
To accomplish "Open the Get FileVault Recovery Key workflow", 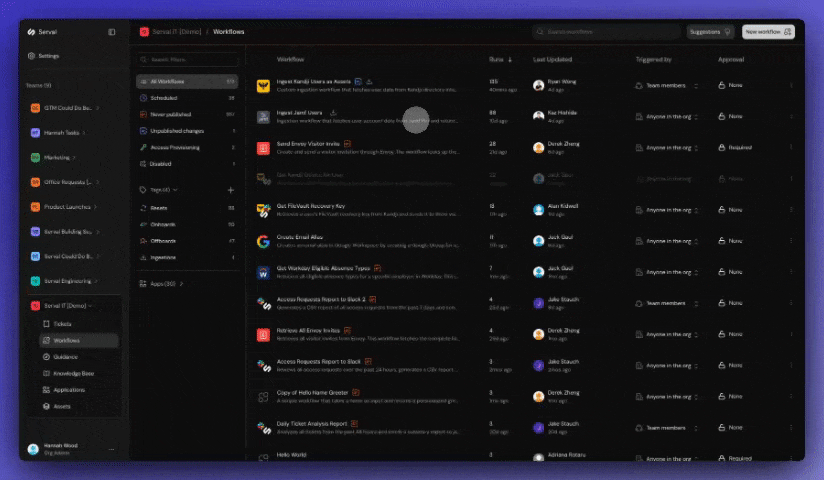I will (311, 206).
